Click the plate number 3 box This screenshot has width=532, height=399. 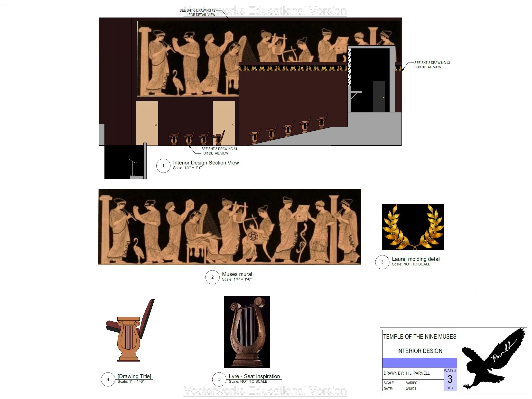point(450,379)
